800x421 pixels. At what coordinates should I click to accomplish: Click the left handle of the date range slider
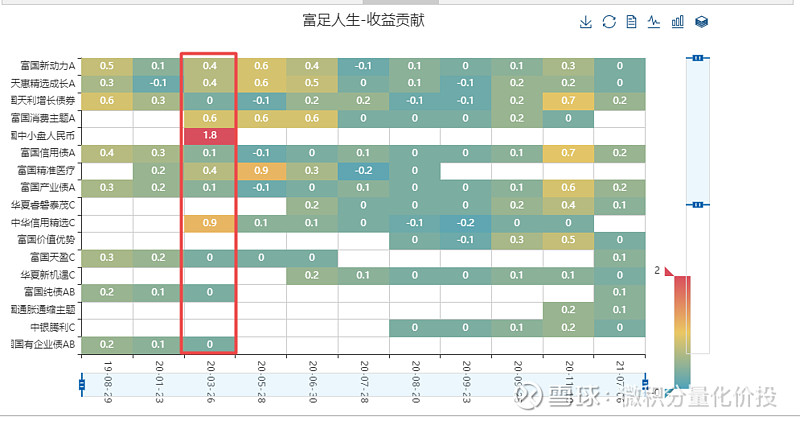[x=82, y=385]
